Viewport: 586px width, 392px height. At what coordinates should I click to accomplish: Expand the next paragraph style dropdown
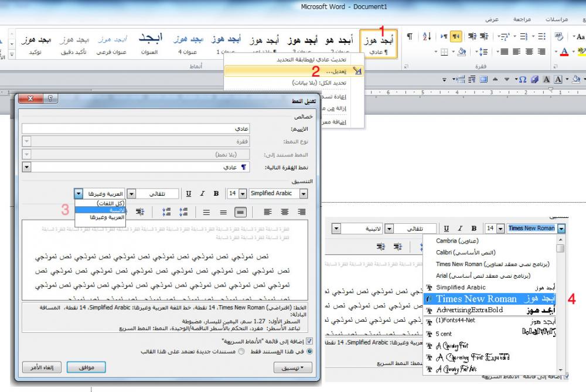tap(26, 167)
